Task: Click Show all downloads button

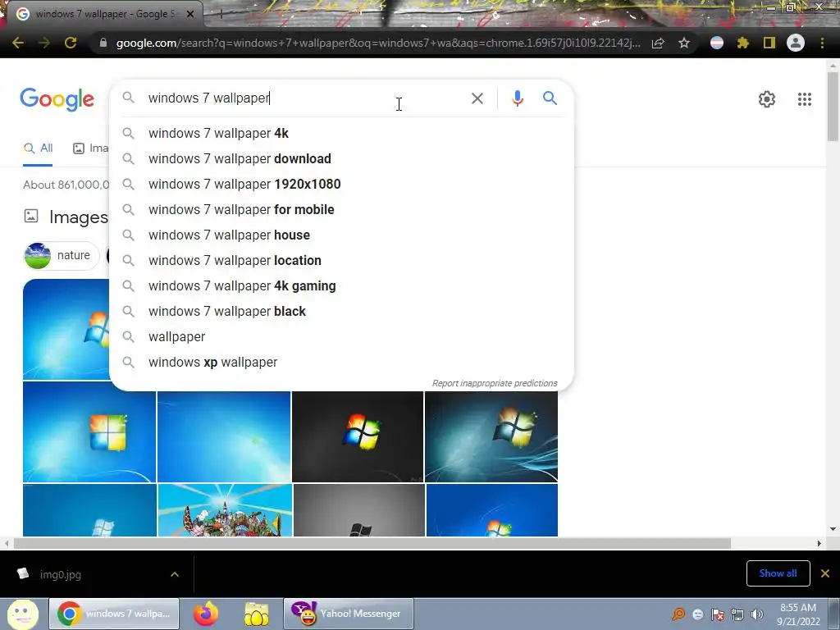Action: [778, 573]
